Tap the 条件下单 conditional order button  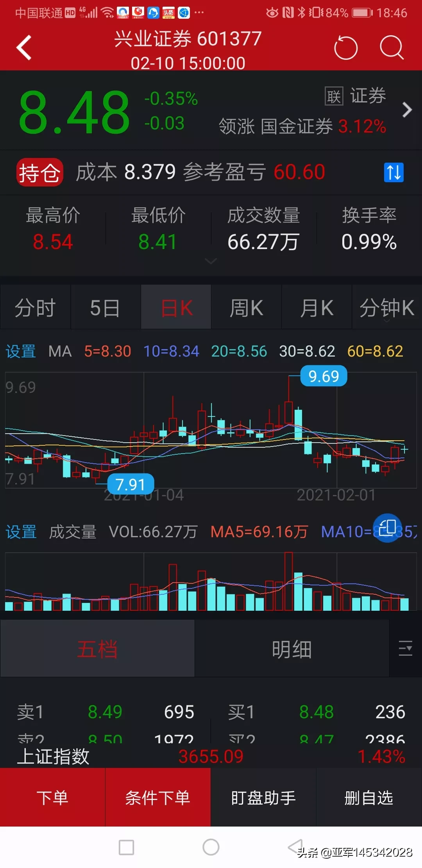158,798
